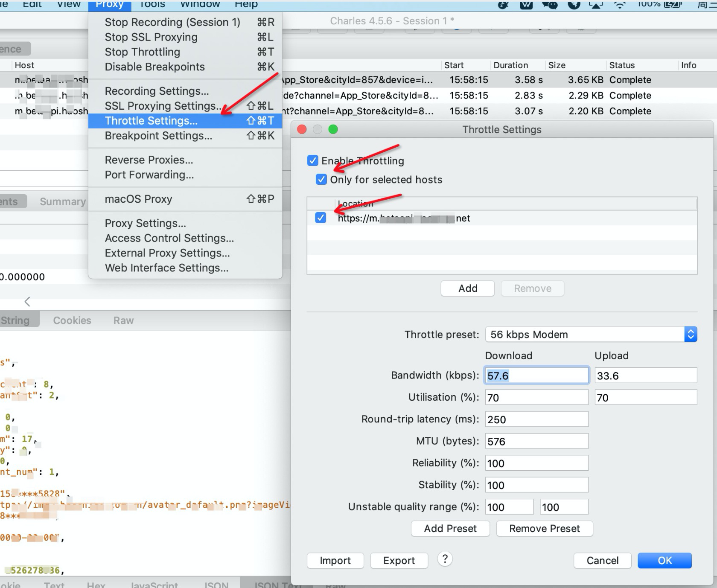717x588 pixels.
Task: Click Download Utilisation field
Action: click(536, 398)
